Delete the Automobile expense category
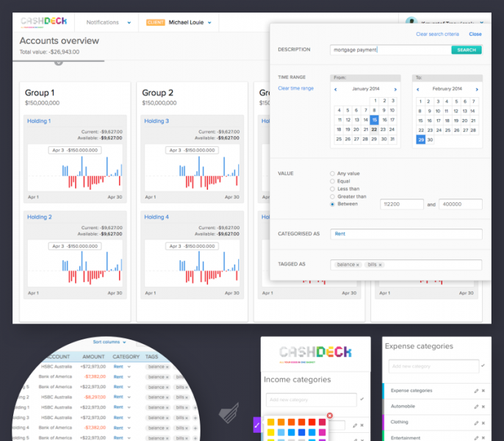Image resolution: width=504 pixels, height=441 pixels. tap(483, 406)
